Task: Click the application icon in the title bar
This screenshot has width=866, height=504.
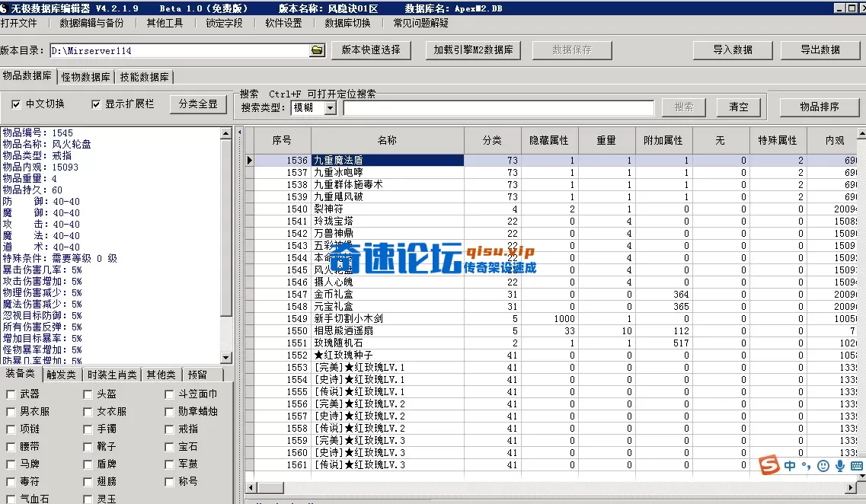Action: pos(6,7)
